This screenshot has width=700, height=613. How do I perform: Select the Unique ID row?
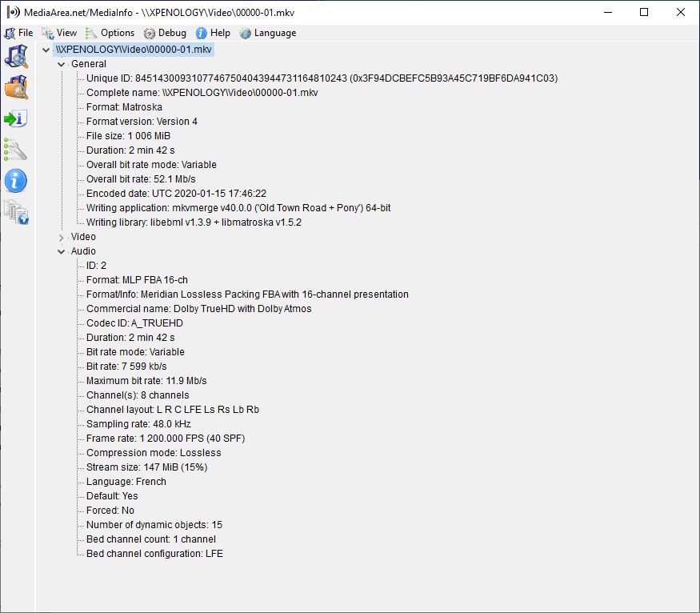[x=322, y=78]
